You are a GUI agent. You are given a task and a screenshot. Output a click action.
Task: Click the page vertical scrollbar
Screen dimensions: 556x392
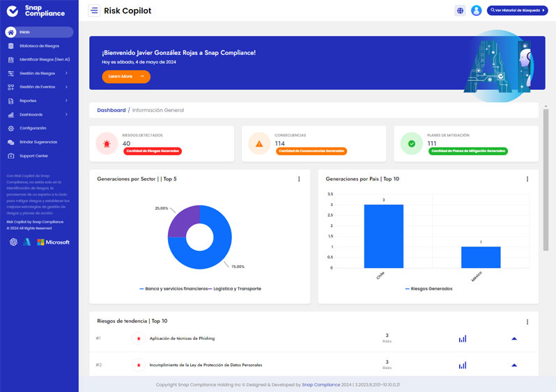click(546, 180)
